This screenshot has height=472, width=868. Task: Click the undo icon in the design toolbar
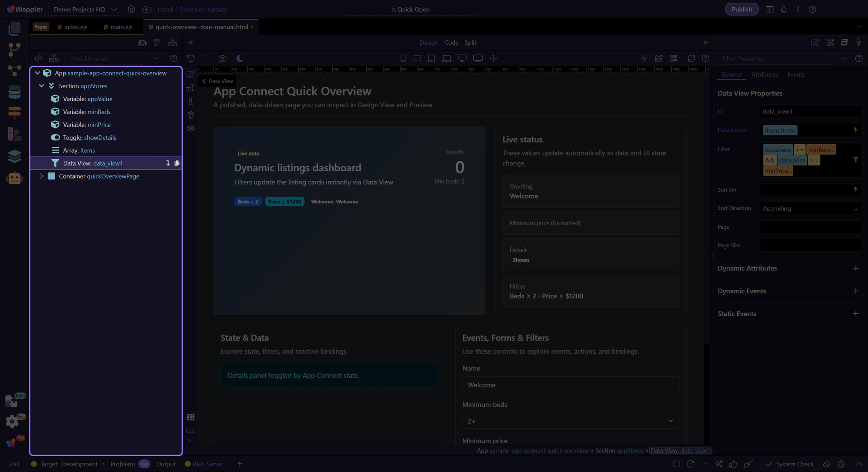[x=191, y=58]
